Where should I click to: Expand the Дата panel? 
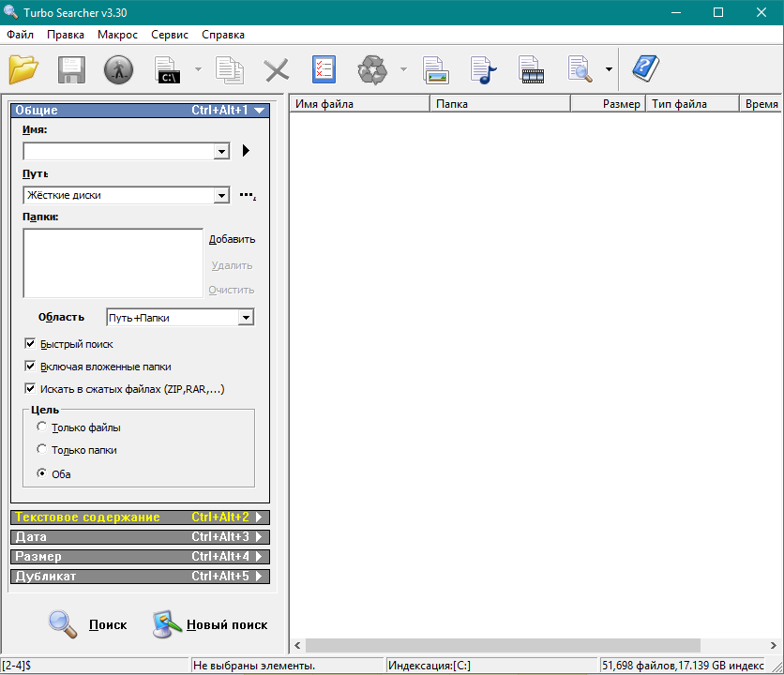pyautogui.click(x=140, y=536)
